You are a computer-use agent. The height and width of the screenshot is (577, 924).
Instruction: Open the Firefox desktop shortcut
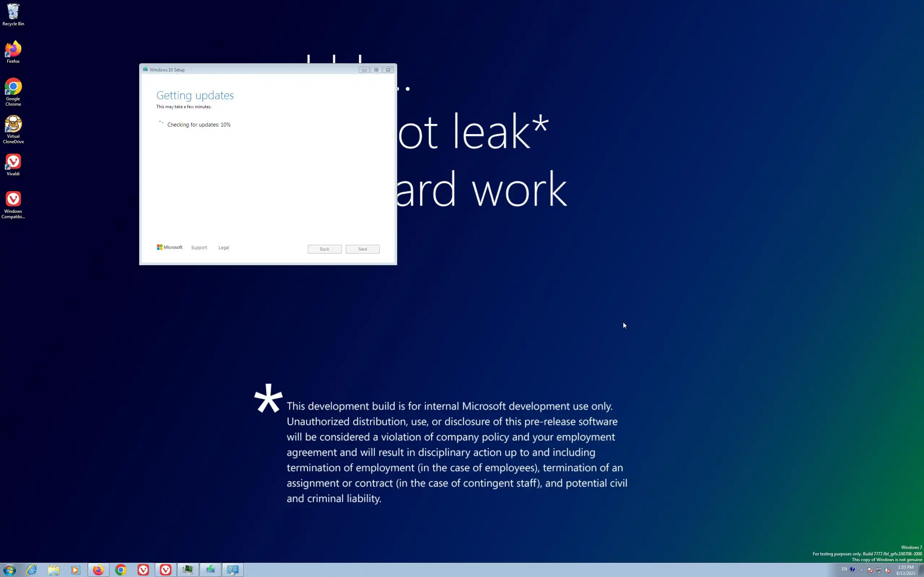click(13, 52)
